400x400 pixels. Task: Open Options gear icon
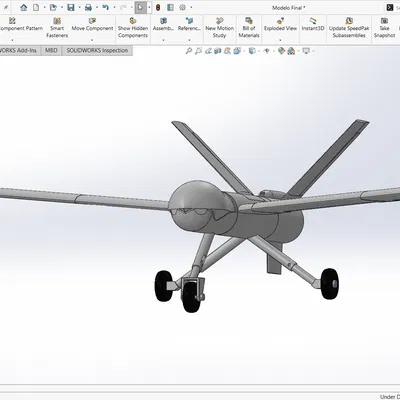pos(182,7)
